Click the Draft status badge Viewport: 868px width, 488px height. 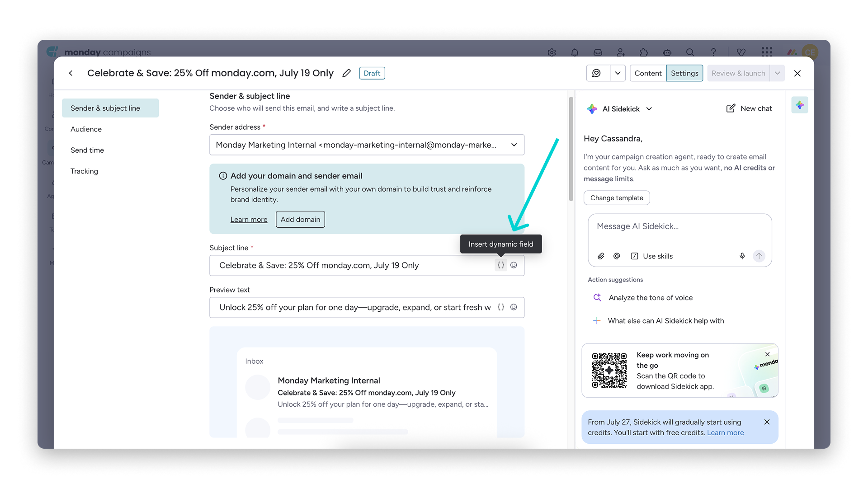(x=372, y=73)
